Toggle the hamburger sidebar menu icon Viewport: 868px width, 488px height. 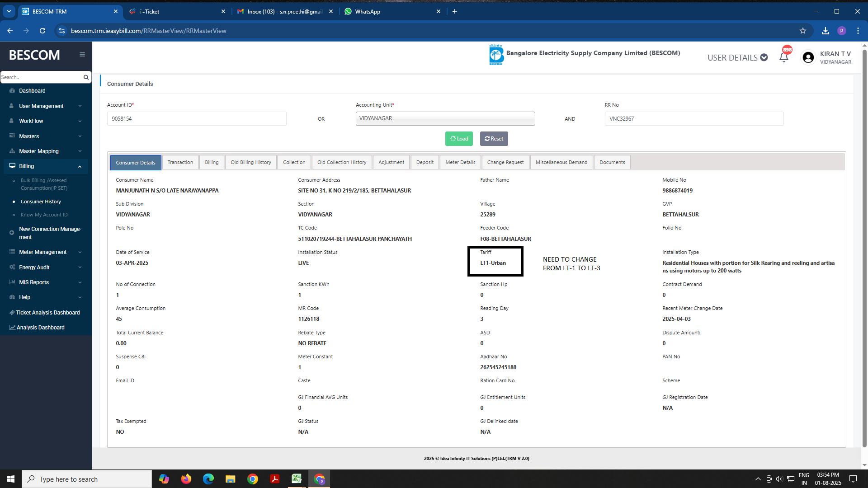(x=82, y=55)
